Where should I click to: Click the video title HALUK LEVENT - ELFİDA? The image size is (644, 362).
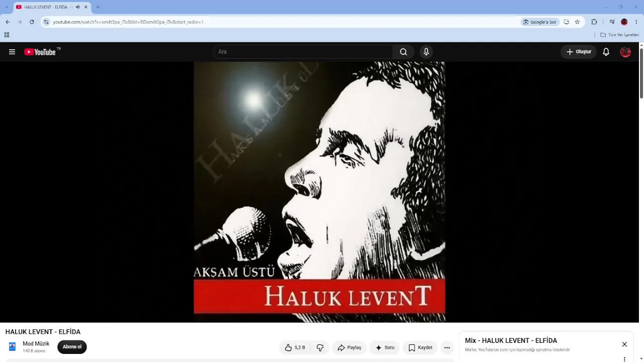43,332
